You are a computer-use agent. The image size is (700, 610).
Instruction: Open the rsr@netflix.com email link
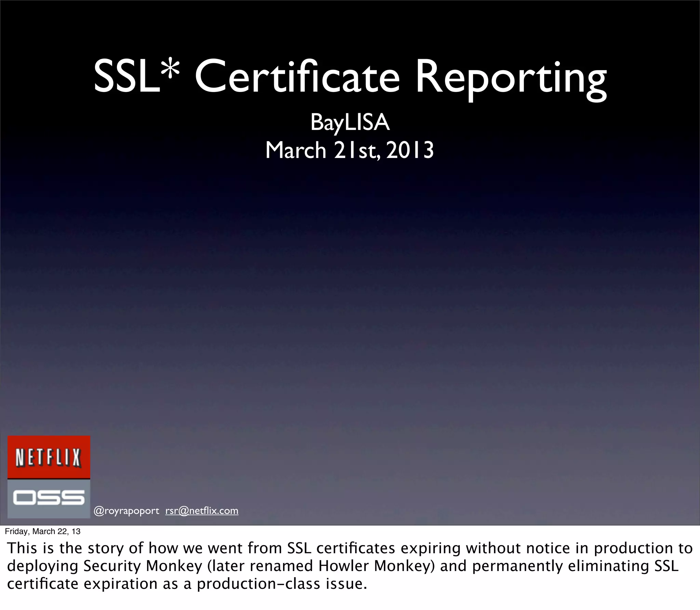click(x=202, y=511)
